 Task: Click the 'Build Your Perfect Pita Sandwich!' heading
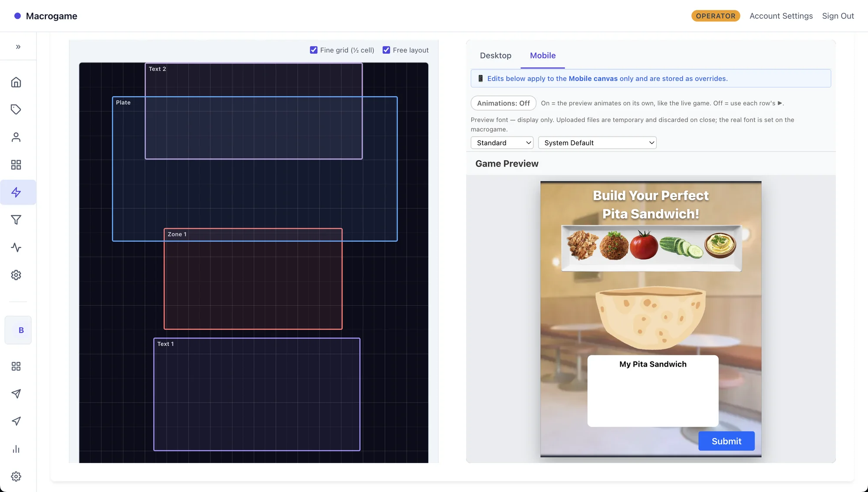[x=651, y=205]
